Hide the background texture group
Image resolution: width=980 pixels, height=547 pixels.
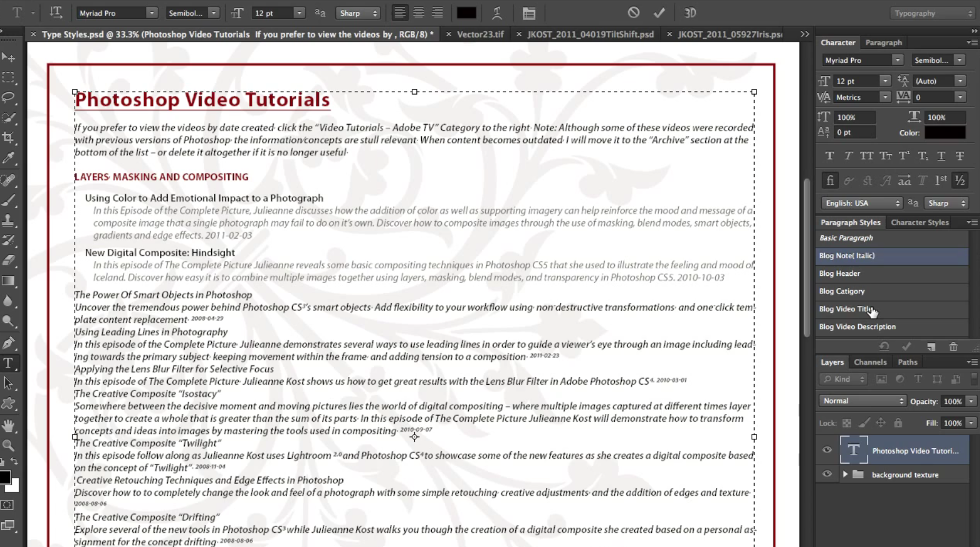(x=826, y=475)
